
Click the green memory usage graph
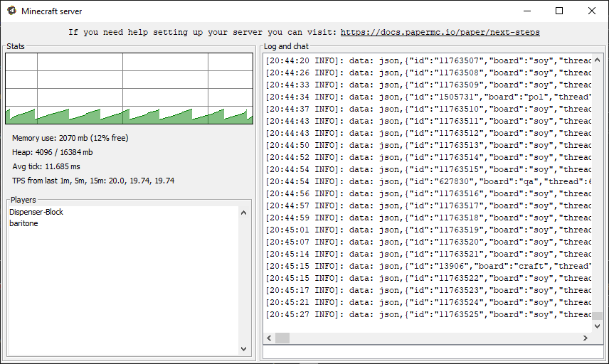[x=129, y=115]
